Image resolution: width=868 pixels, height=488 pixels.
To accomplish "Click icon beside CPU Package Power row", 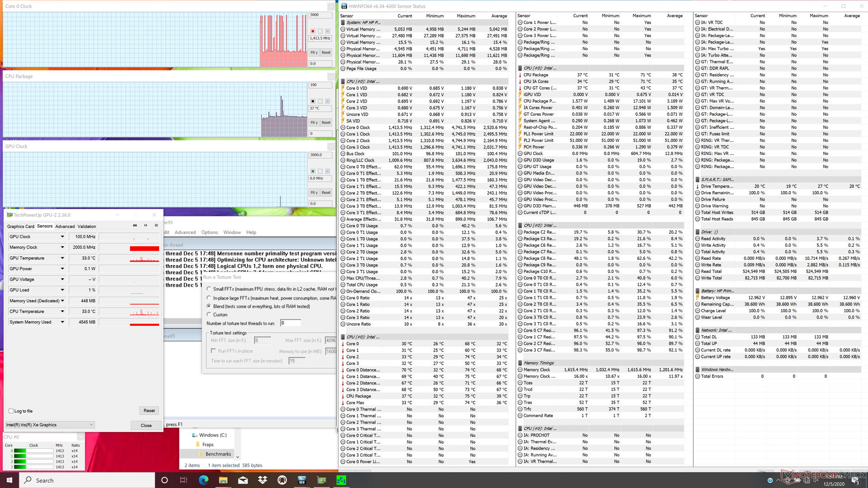I will click(x=520, y=101).
